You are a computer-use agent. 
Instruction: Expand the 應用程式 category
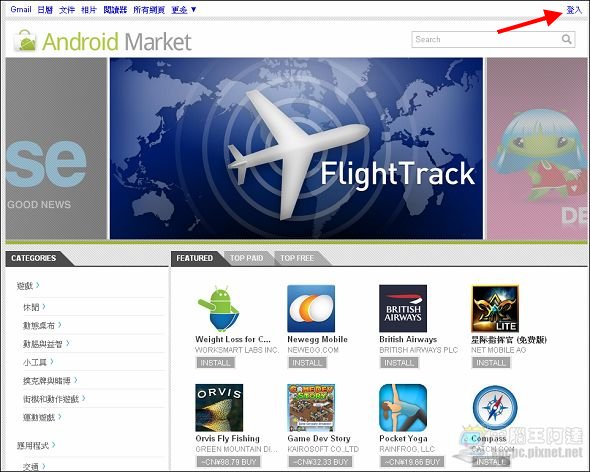[x=36, y=446]
